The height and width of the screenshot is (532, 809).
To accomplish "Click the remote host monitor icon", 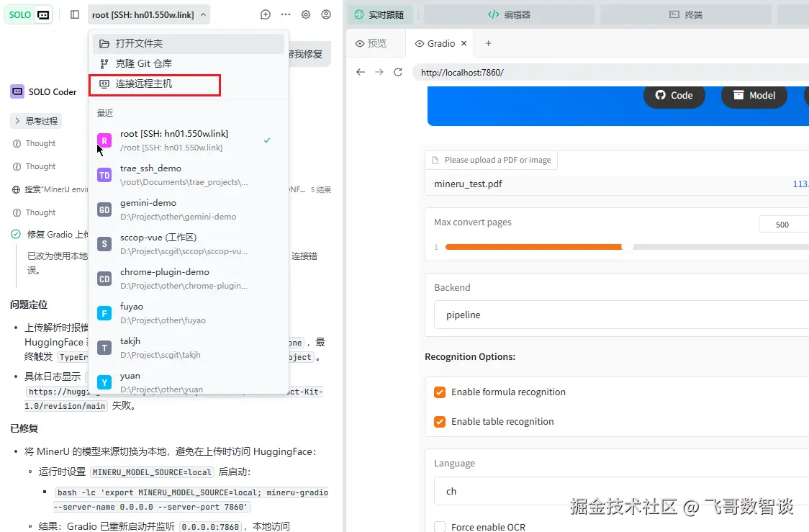I will 104,84.
